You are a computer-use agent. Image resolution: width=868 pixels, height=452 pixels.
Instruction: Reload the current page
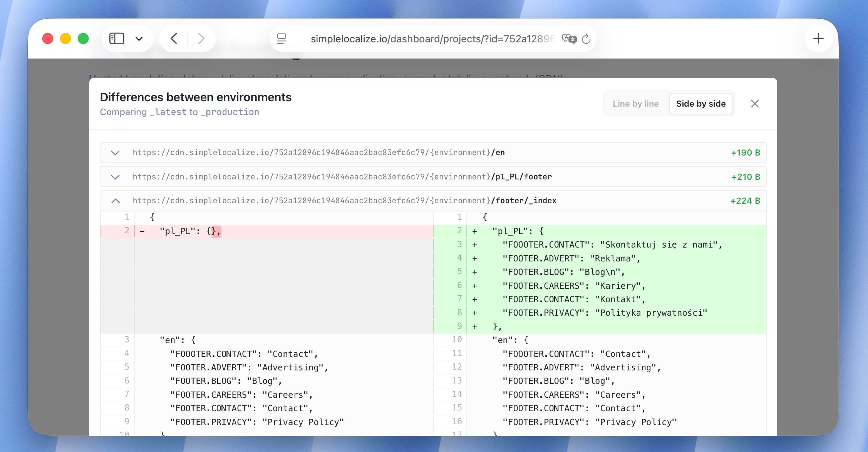586,39
